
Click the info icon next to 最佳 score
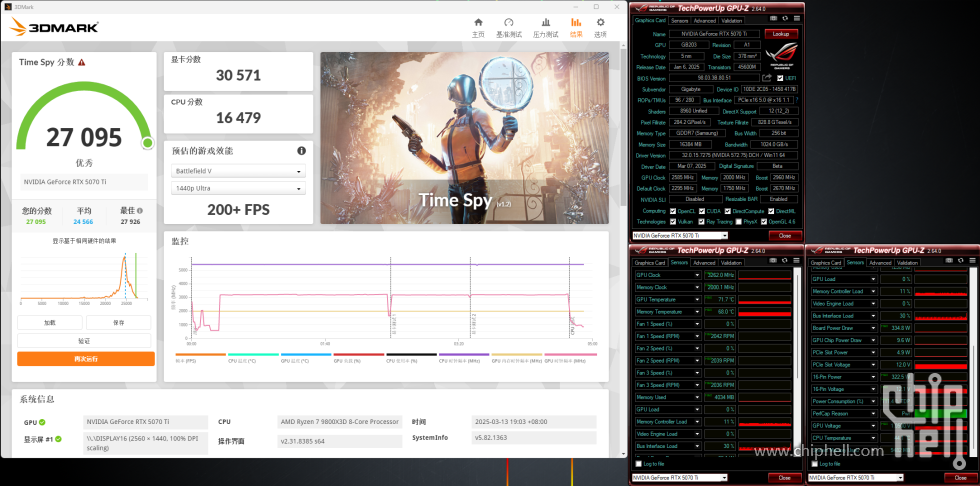[x=140, y=211]
